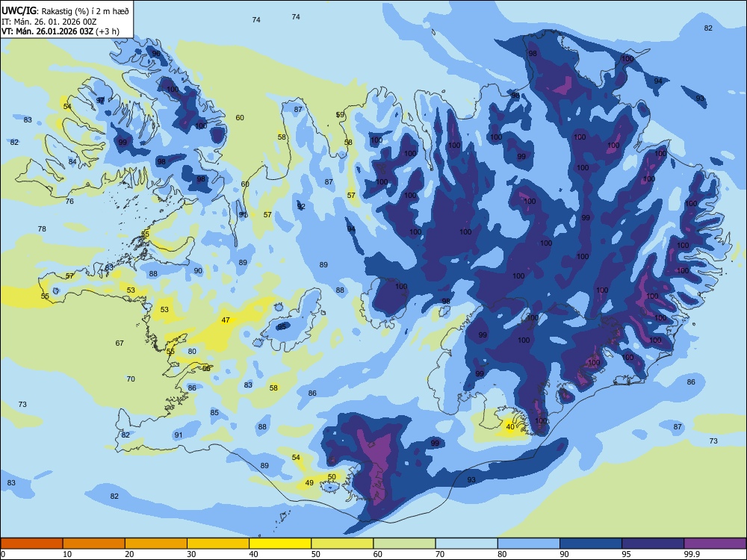The height and width of the screenshot is (560, 747).
Task: Click the title text 'UWC/IG: Rakastig (%) í 2 m hæð'
Action: pyautogui.click(x=65, y=10)
